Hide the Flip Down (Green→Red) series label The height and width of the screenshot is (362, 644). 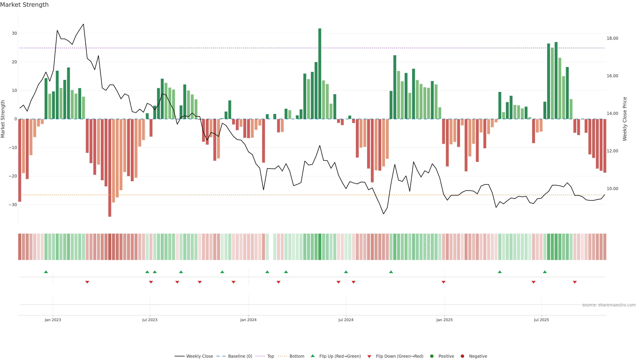click(x=399, y=356)
